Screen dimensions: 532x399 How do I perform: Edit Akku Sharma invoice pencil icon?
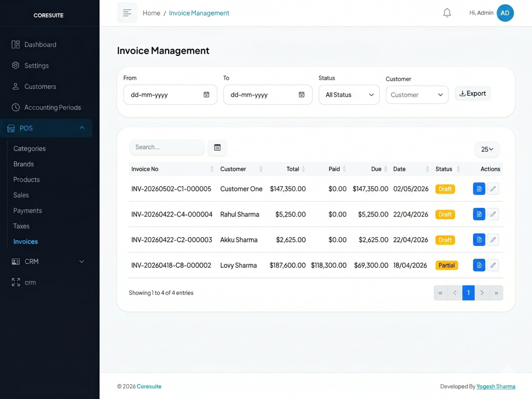(x=493, y=239)
